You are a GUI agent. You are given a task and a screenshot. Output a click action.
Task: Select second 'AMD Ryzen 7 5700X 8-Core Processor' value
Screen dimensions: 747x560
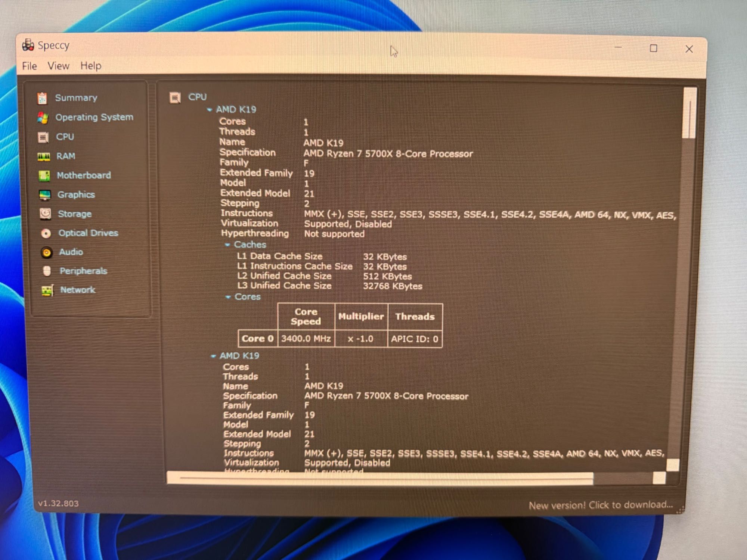pos(386,396)
